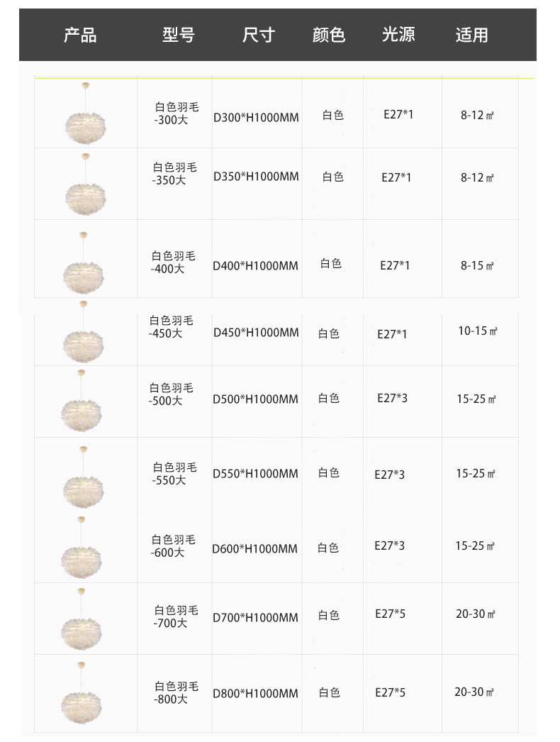The height and width of the screenshot is (742, 560).
Task: Click the 型号 column header
Action: [x=179, y=35]
